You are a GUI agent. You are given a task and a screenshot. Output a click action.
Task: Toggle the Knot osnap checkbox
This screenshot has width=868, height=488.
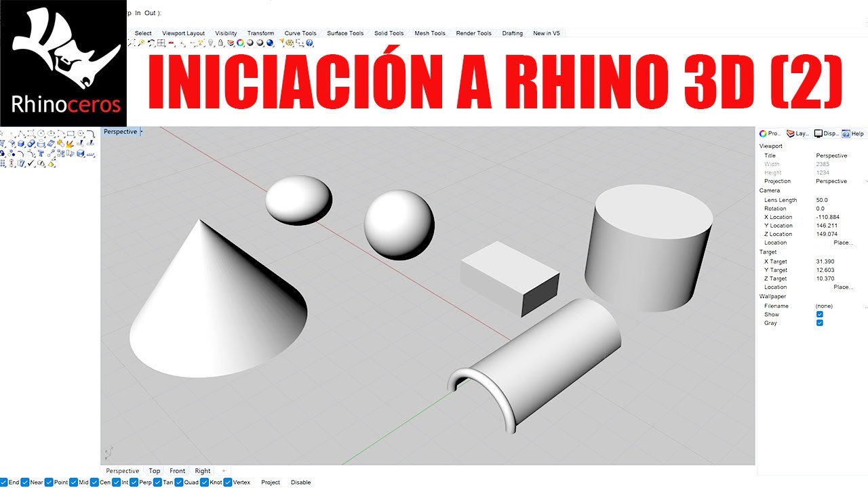click(204, 483)
